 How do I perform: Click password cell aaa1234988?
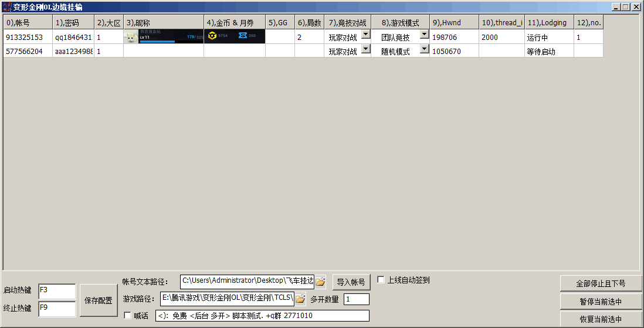pos(73,52)
